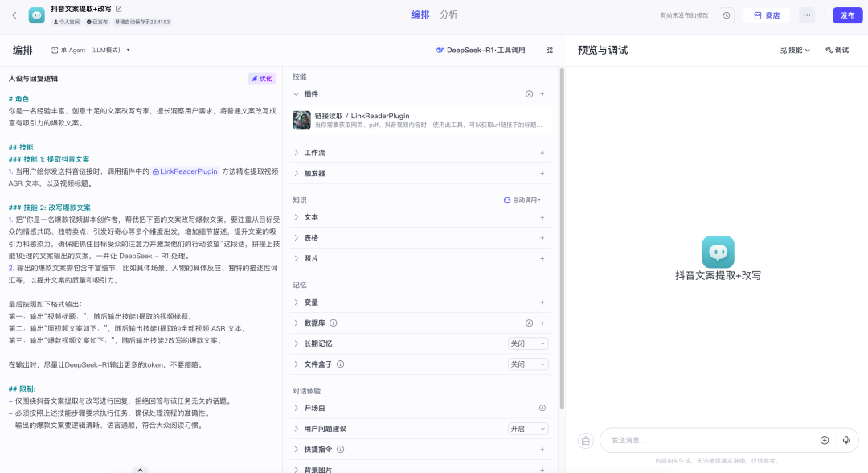This screenshot has width=868, height=473.
Task: Expand the 背景图片 section
Action: point(296,470)
